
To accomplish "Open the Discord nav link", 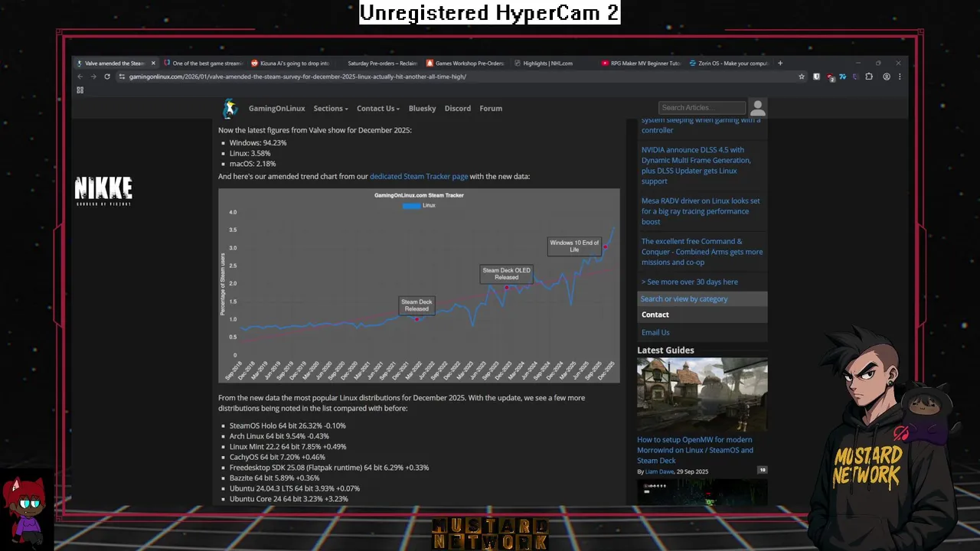I will pos(458,109).
